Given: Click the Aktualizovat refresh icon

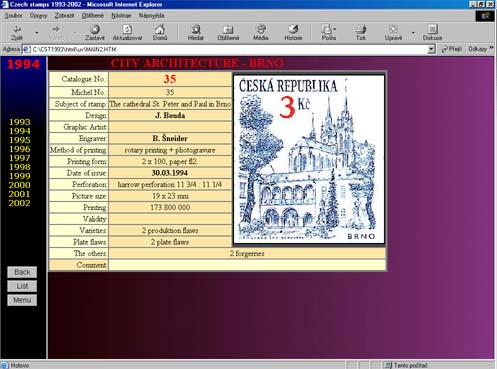Looking at the screenshot, I should tap(127, 29).
